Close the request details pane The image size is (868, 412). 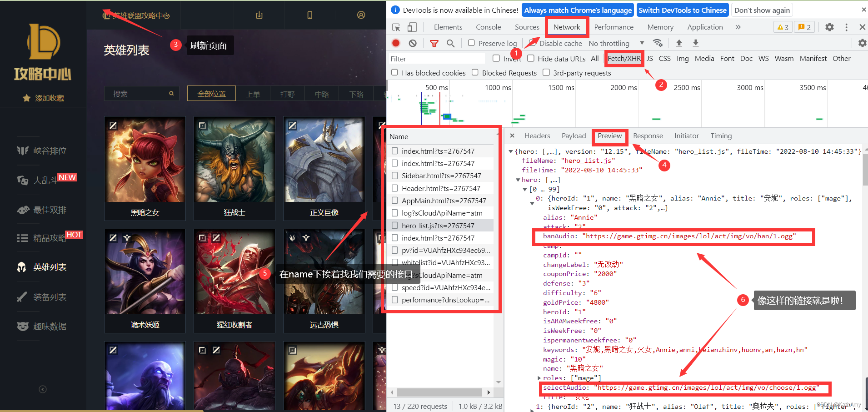pos(512,136)
